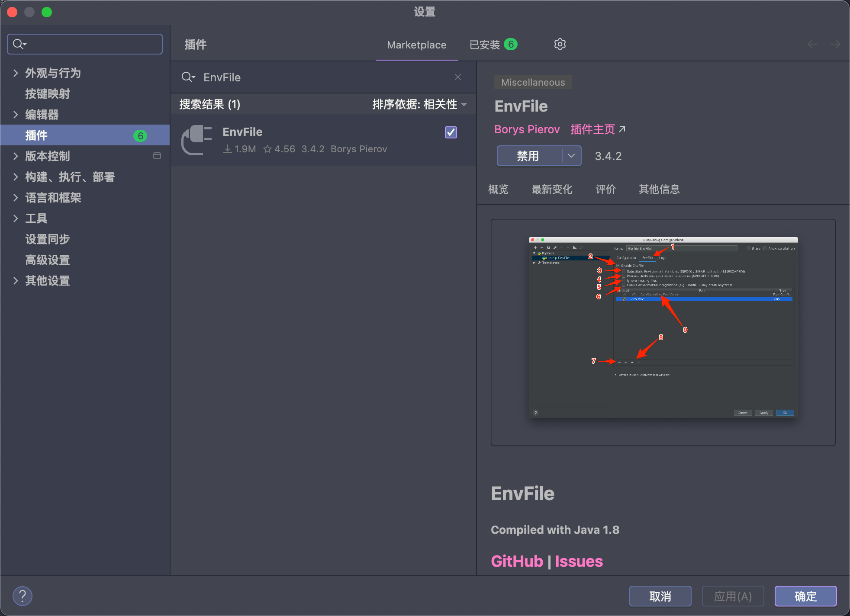The height and width of the screenshot is (616, 850).
Task: Click the Compiled with Java 1.8 text
Action: (x=555, y=530)
